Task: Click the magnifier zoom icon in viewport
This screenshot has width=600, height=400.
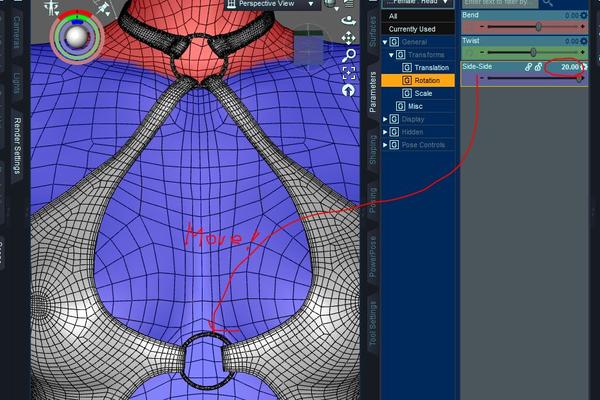Action: tap(348, 56)
